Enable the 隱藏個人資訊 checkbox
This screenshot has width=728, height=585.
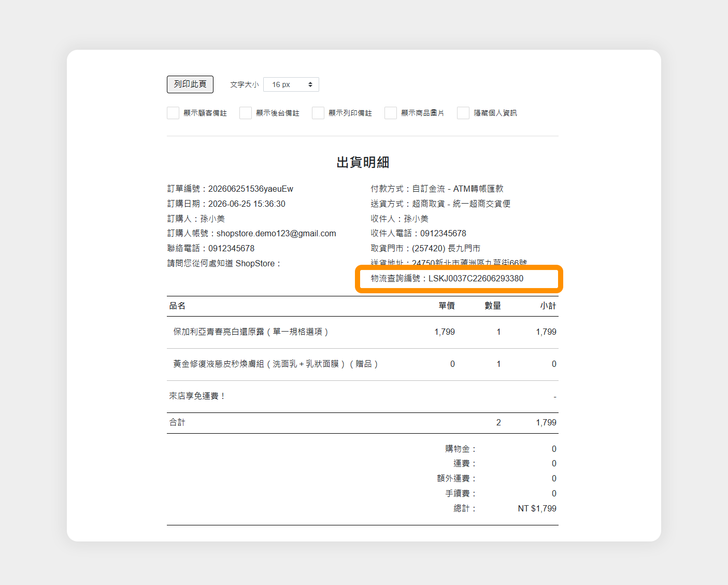pyautogui.click(x=463, y=113)
